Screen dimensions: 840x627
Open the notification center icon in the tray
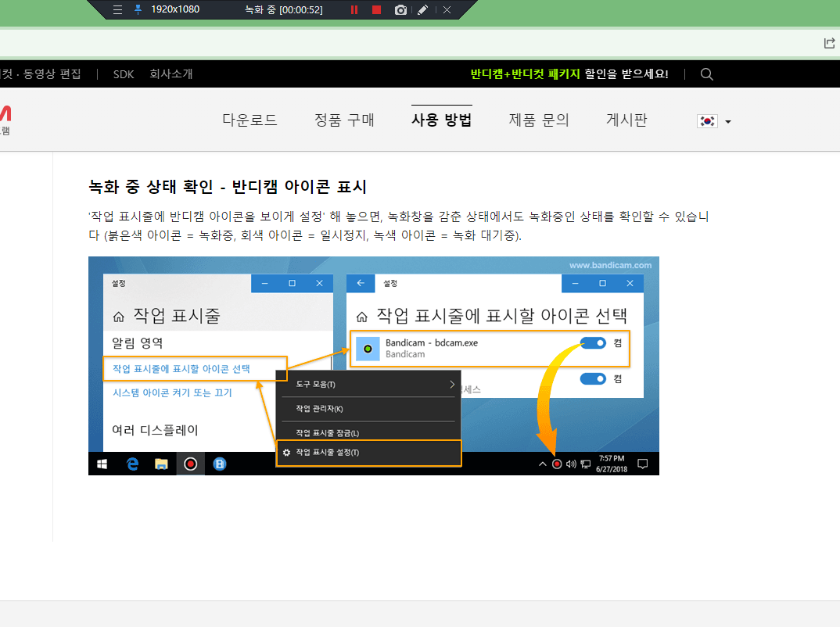coord(643,464)
